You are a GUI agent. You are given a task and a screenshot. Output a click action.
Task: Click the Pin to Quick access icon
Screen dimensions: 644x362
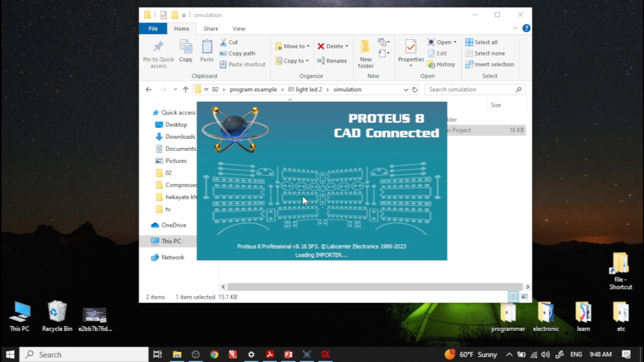click(158, 47)
